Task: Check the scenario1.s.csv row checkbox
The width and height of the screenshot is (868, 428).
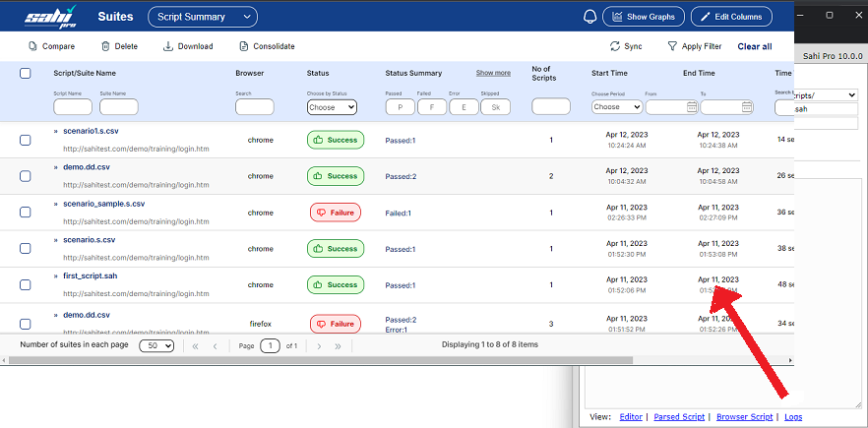Action: click(x=26, y=140)
